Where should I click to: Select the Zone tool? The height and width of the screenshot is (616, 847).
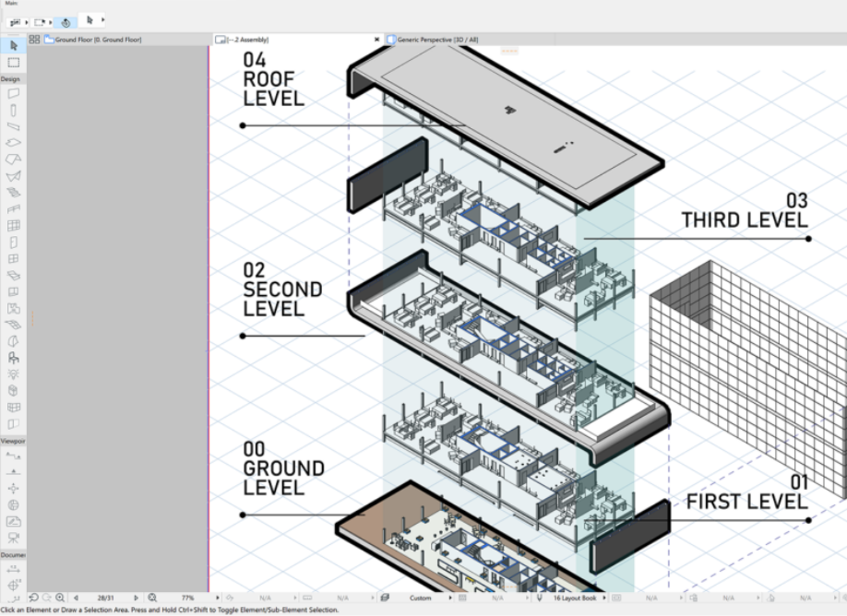pyautogui.click(x=14, y=308)
